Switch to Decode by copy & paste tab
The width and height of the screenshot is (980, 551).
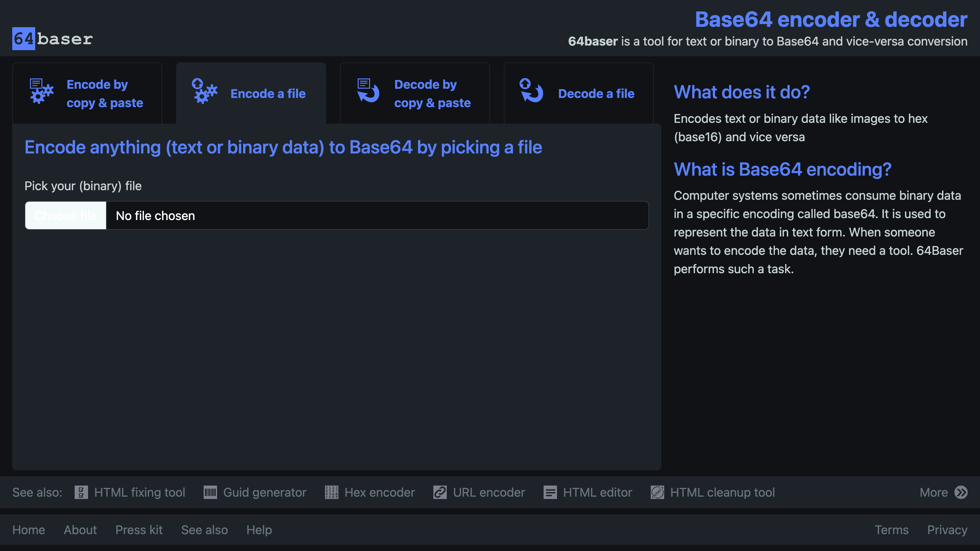point(432,94)
